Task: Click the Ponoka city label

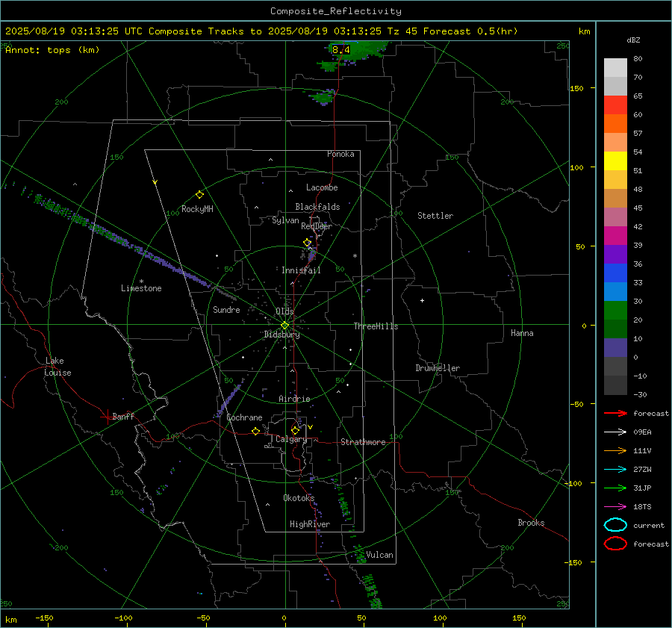Action: pyautogui.click(x=340, y=154)
